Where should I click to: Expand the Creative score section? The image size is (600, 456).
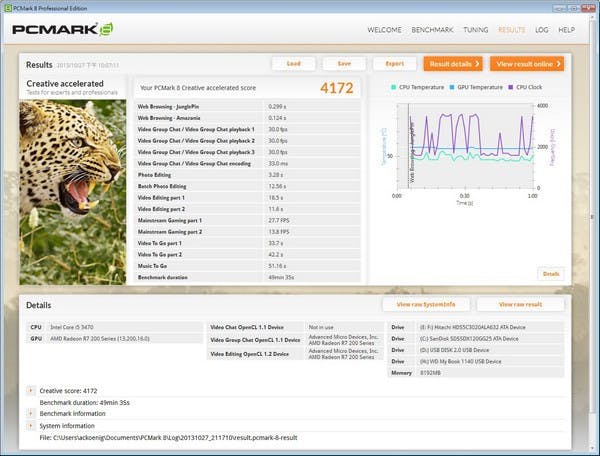(31, 389)
